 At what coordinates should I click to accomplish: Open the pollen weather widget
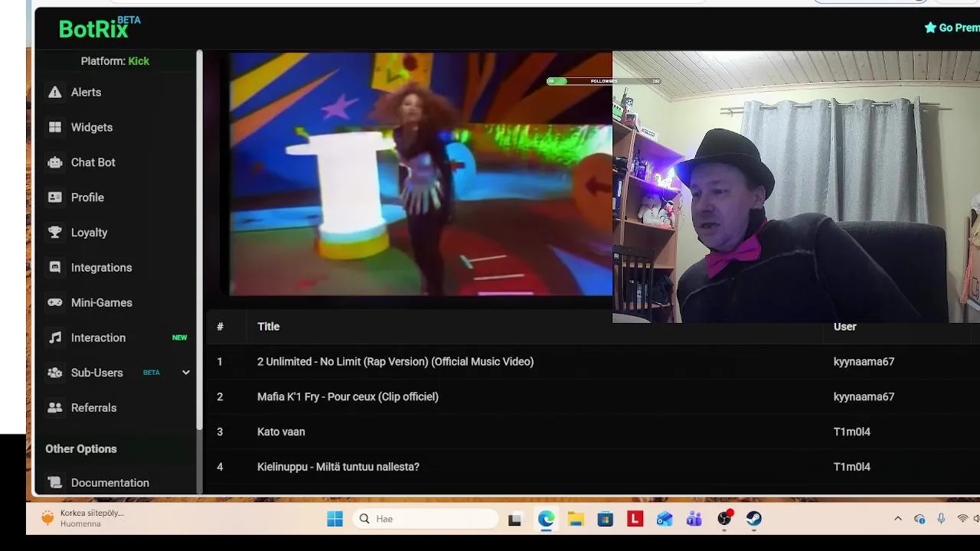(x=83, y=518)
